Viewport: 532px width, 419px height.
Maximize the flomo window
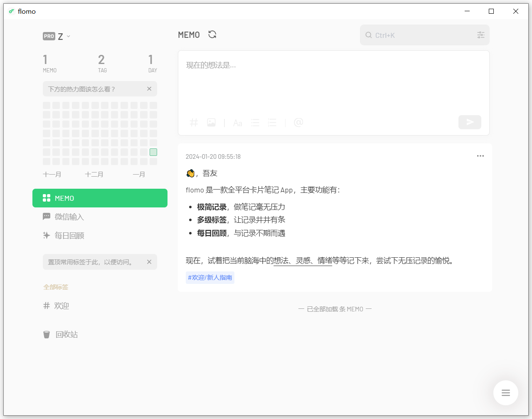pos(491,11)
